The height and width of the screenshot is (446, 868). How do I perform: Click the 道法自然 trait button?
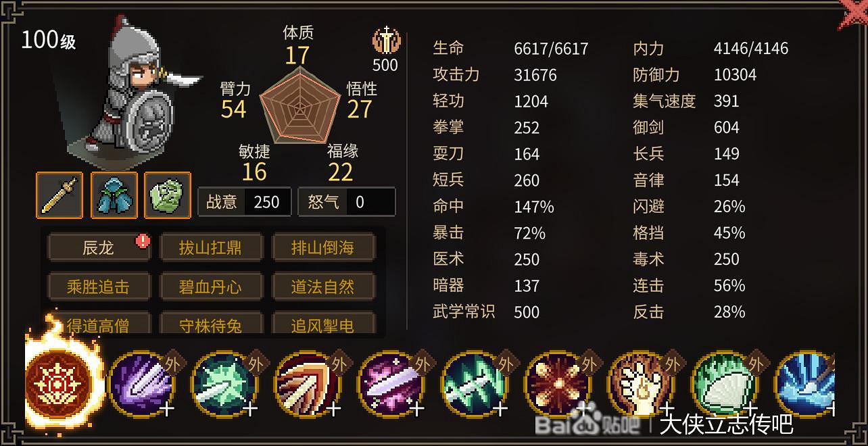click(x=323, y=287)
